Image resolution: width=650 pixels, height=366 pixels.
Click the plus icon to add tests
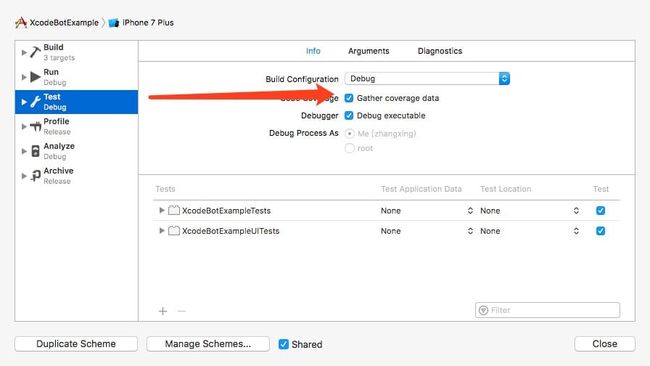point(163,311)
